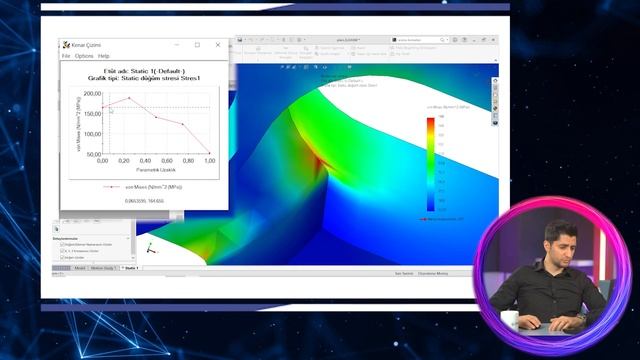Collapse the Detaylandırmalar section chevron
This screenshot has width=640, height=360.
pos(128,238)
